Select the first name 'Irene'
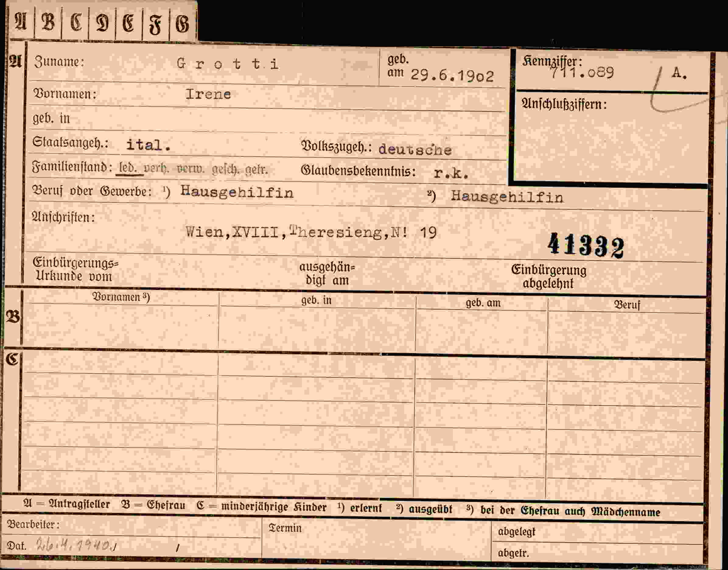The width and height of the screenshot is (728, 570). pyautogui.click(x=208, y=94)
